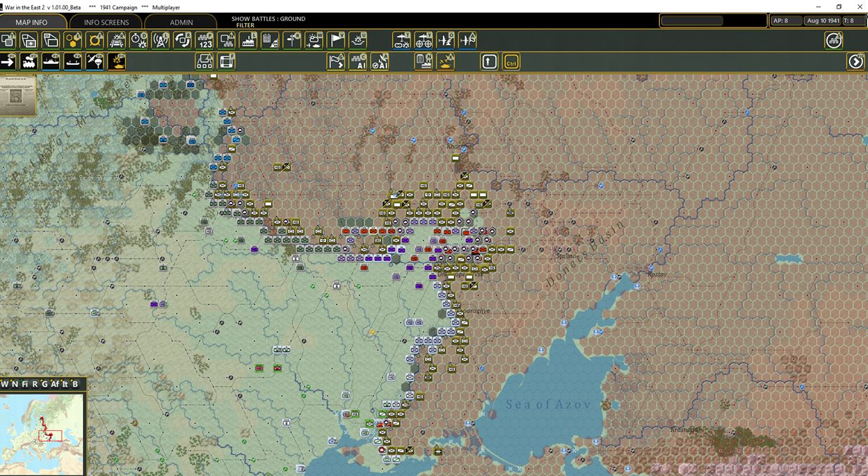Image resolution: width=868 pixels, height=476 pixels.
Task: Click the Sea of Azov label on the map
Action: [x=548, y=404]
